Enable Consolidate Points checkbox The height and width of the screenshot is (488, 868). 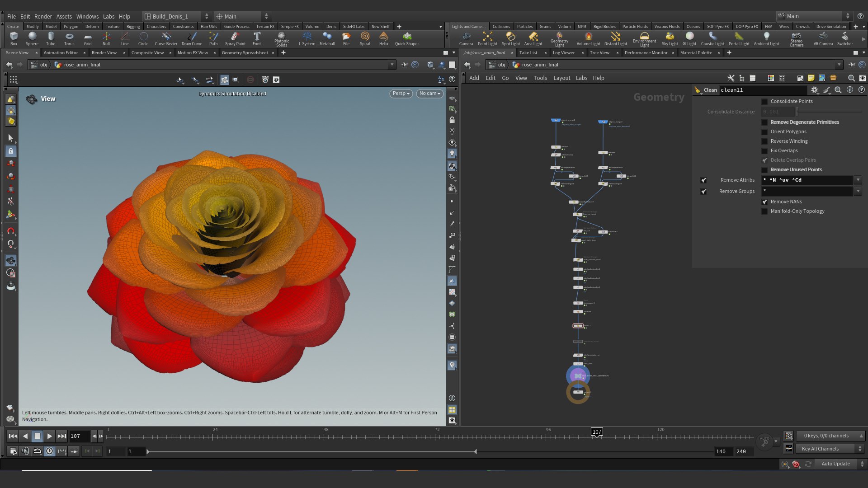point(764,102)
